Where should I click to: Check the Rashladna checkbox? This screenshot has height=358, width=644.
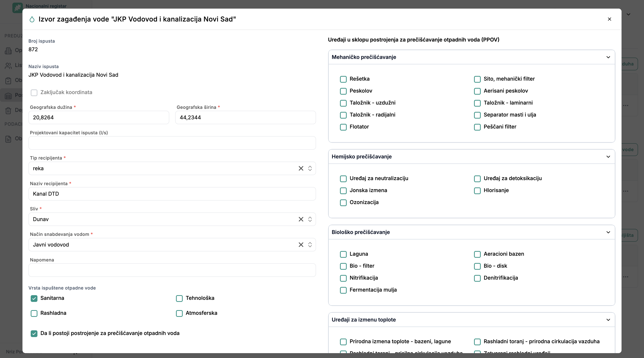[x=34, y=313]
